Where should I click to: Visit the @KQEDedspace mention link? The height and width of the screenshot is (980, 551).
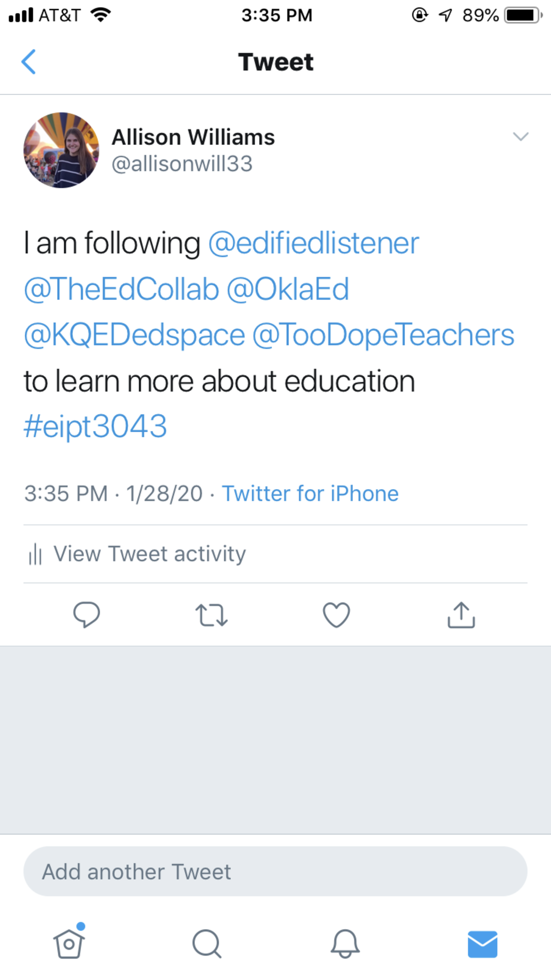click(135, 334)
